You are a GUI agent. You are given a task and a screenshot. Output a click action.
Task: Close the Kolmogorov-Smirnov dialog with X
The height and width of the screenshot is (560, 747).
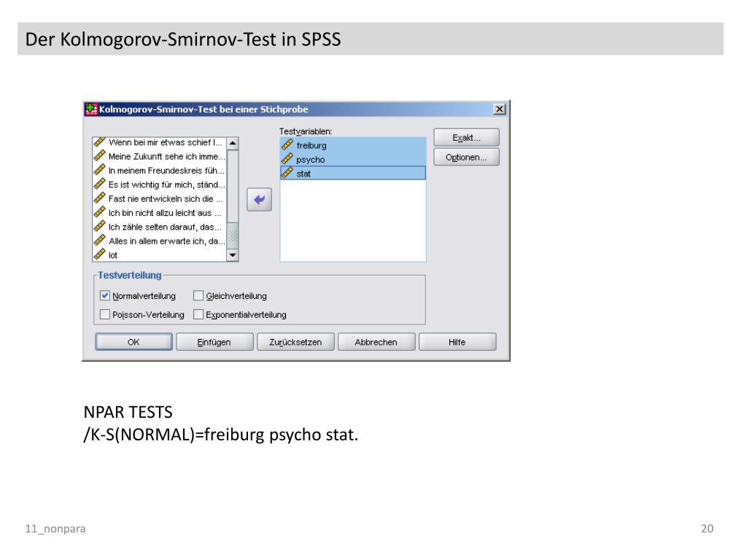[x=499, y=109]
